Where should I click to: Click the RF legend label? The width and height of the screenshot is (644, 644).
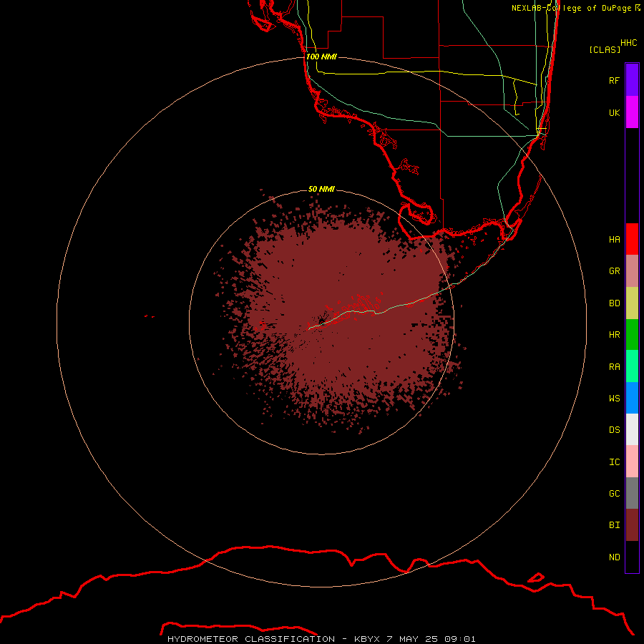pyautogui.click(x=614, y=80)
